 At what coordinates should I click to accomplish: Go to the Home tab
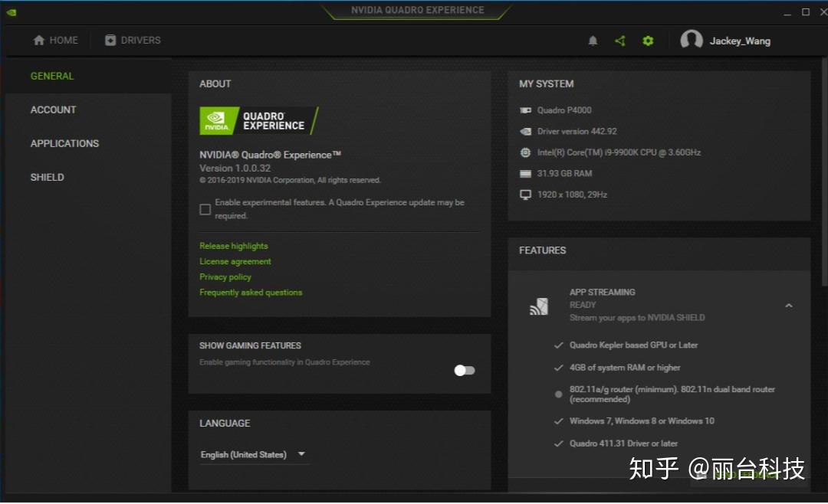click(55, 40)
